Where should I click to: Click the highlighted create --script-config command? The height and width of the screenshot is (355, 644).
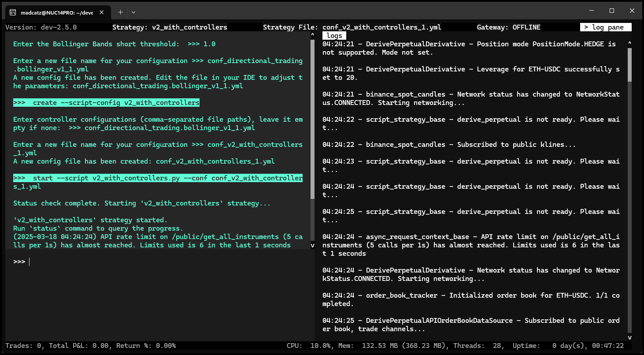[x=106, y=103]
